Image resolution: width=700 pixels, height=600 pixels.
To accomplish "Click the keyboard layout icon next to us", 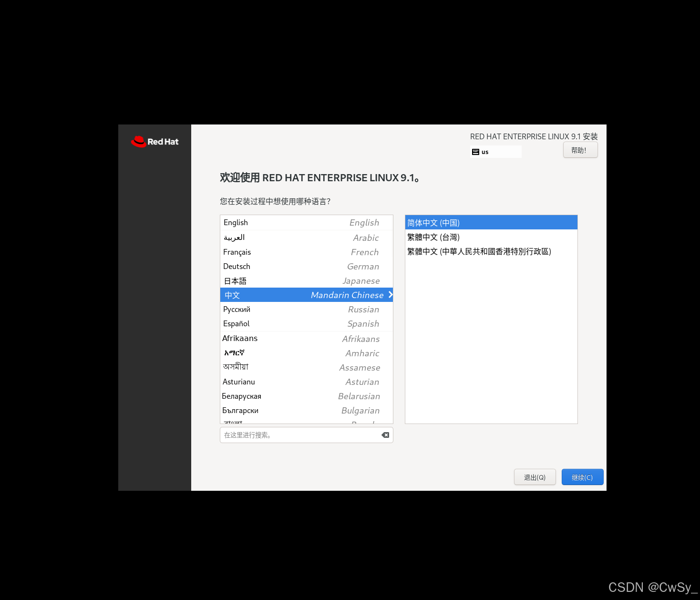I will (x=475, y=152).
